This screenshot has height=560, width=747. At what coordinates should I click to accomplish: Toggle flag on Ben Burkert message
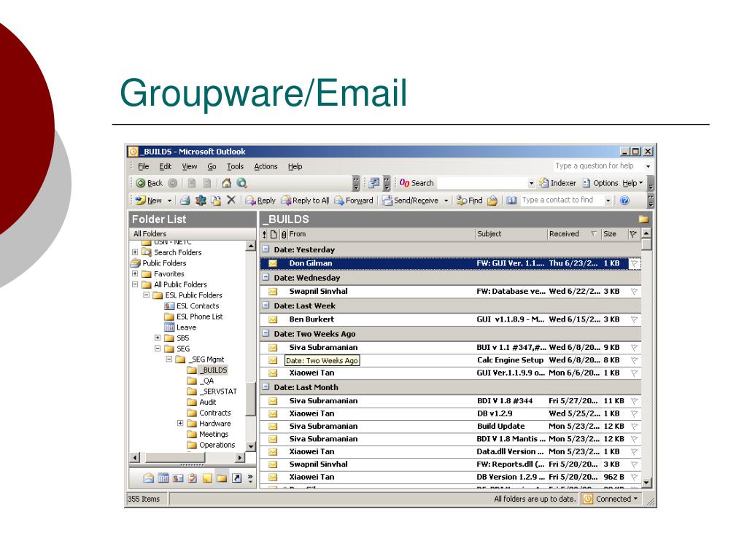tap(634, 319)
